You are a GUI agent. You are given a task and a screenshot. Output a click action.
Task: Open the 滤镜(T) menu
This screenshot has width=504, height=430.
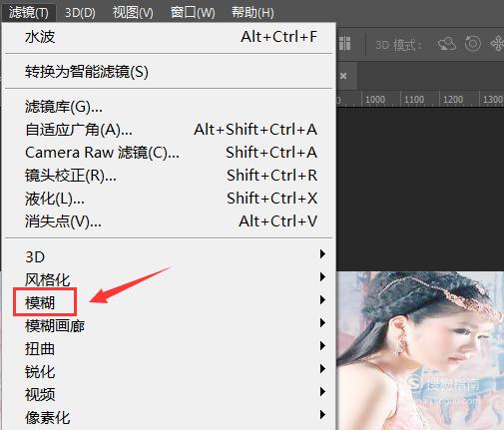[x=29, y=13]
